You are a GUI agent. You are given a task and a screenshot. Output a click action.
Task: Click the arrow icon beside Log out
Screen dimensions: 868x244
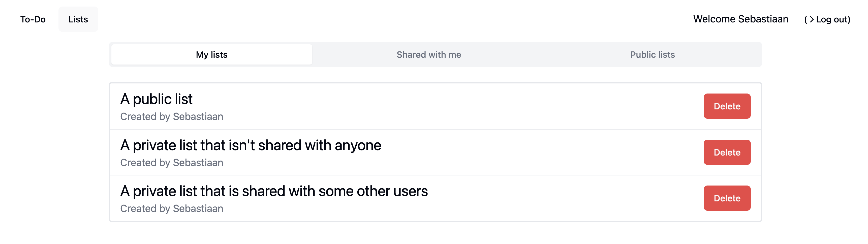click(x=812, y=20)
